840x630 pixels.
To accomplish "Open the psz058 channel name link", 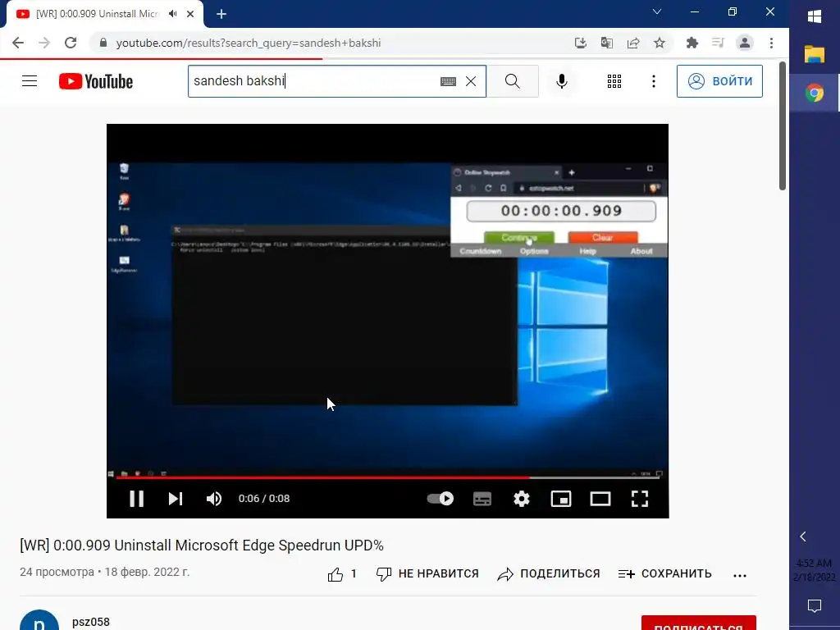I will point(90,622).
